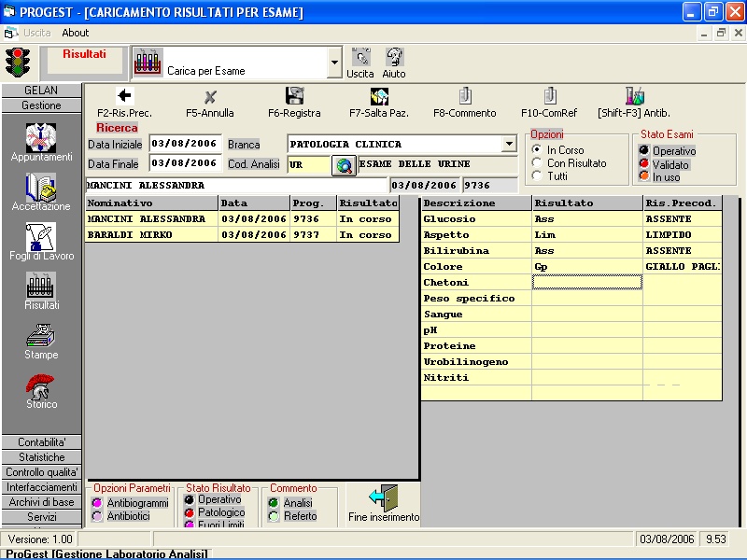Screen dimensions: 747x560
Task: Click the F7-Salta Paz. icon
Action: tap(379, 96)
